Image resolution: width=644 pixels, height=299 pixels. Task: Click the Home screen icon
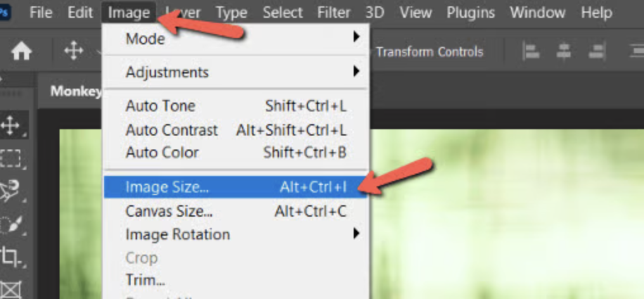click(x=22, y=52)
